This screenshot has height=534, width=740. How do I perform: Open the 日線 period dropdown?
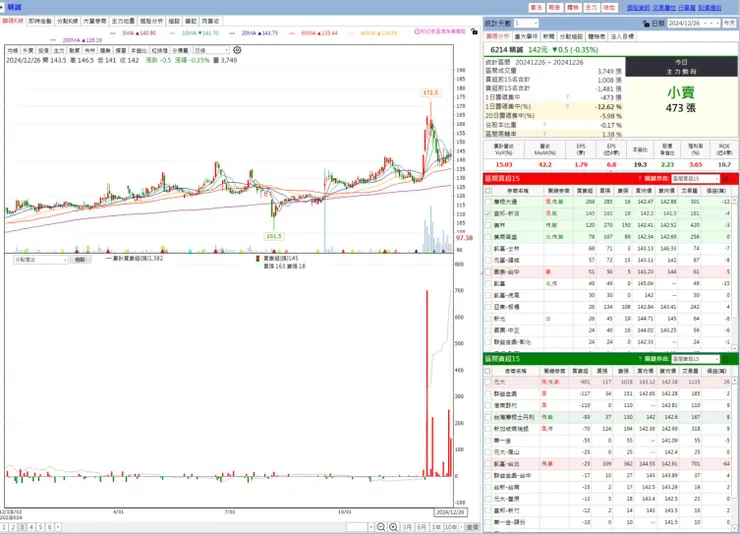pos(211,50)
